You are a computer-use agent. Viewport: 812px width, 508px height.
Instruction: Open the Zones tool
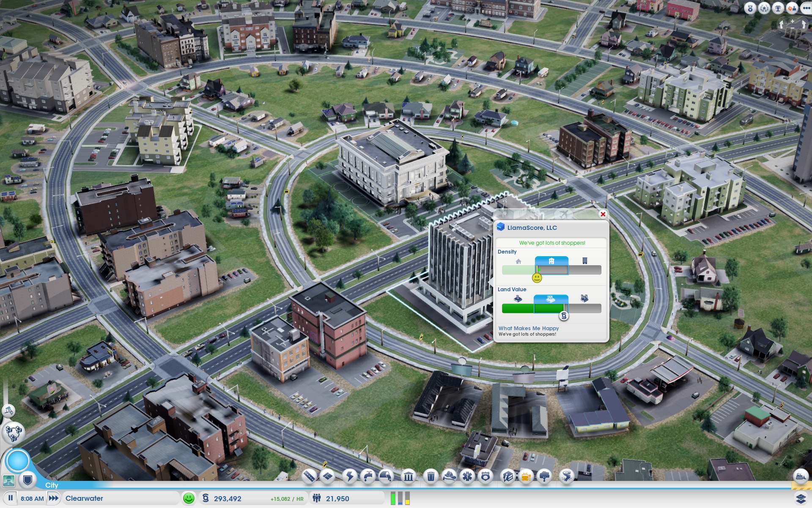tap(327, 476)
